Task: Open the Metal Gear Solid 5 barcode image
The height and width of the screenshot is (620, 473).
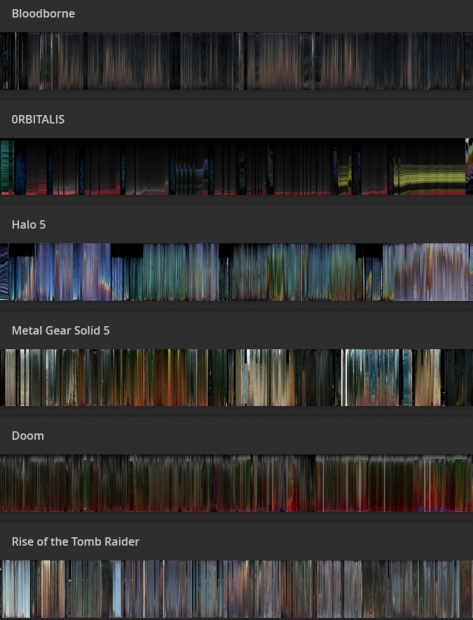Action: (236, 378)
